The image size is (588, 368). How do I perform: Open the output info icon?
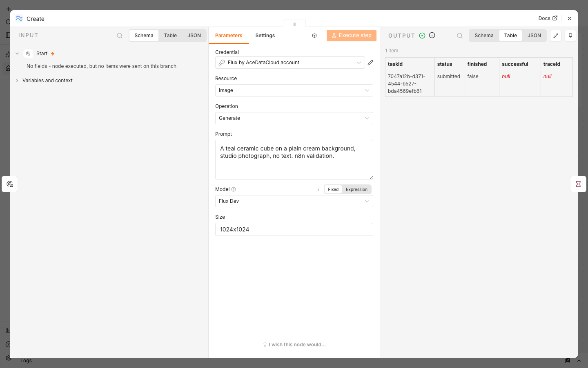point(432,35)
